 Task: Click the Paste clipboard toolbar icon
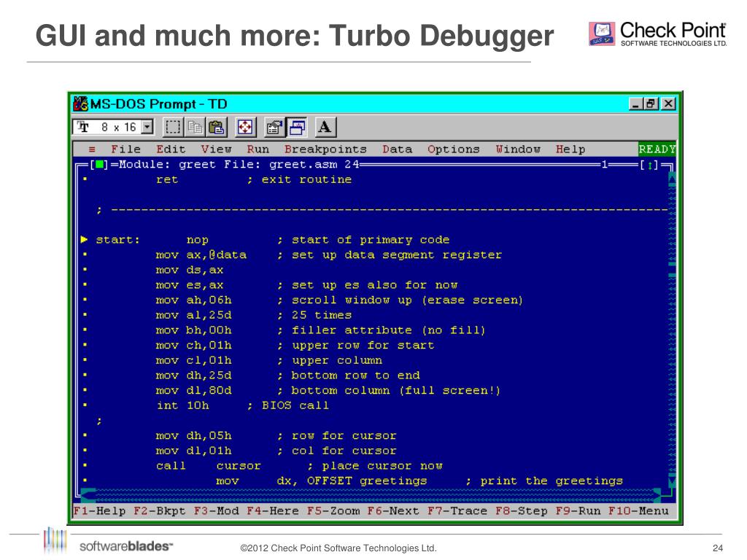pos(217,127)
